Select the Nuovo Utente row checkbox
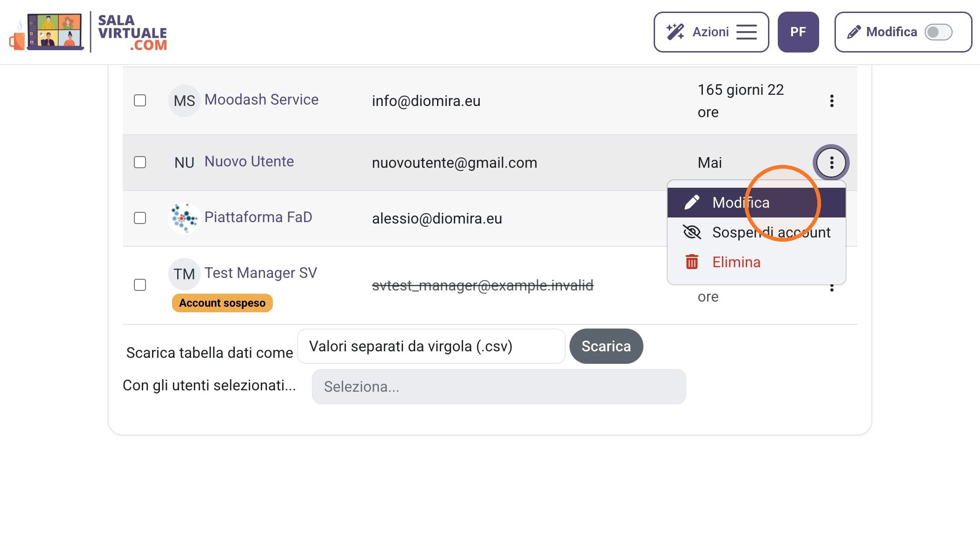 coord(140,162)
